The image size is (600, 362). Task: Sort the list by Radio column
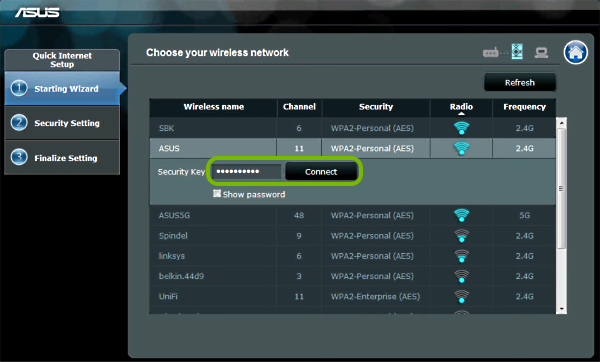(x=461, y=107)
